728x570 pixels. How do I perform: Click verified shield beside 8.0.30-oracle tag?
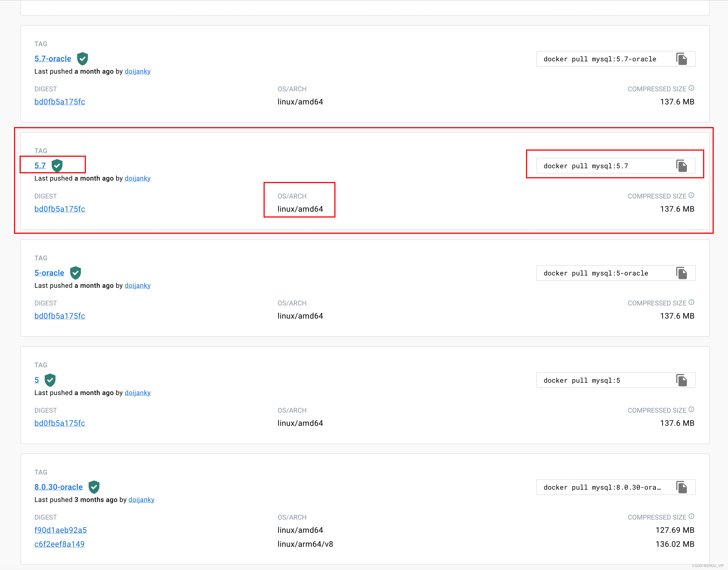(x=94, y=487)
